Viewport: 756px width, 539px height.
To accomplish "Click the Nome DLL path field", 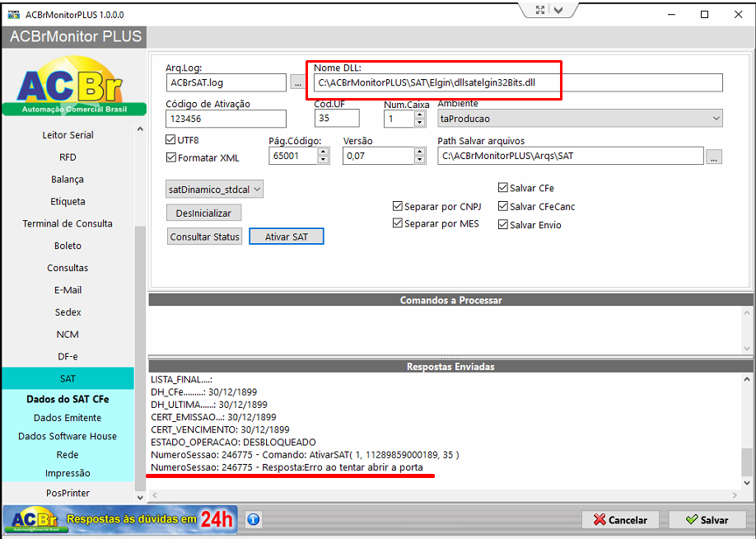I will click(x=518, y=82).
